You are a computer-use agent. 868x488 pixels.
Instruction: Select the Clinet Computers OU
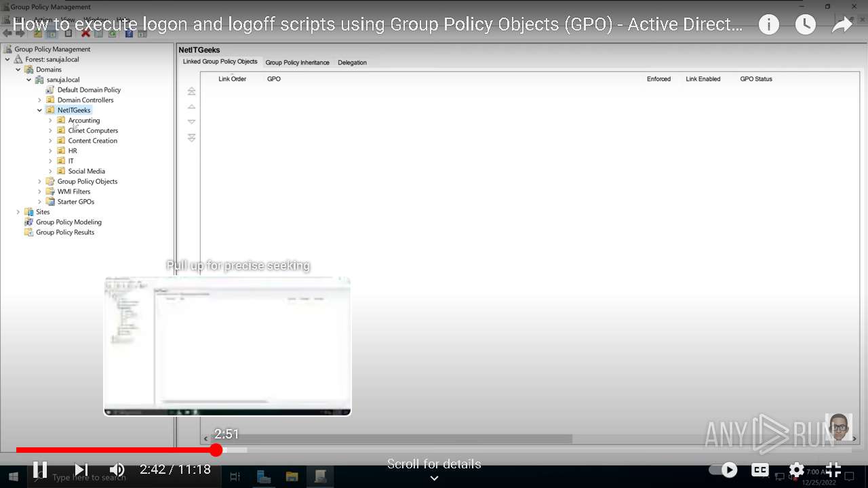pos(93,131)
